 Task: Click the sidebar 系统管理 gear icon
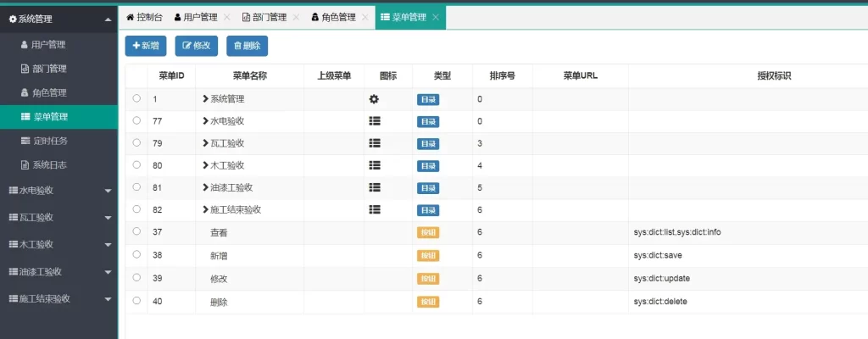[13, 19]
